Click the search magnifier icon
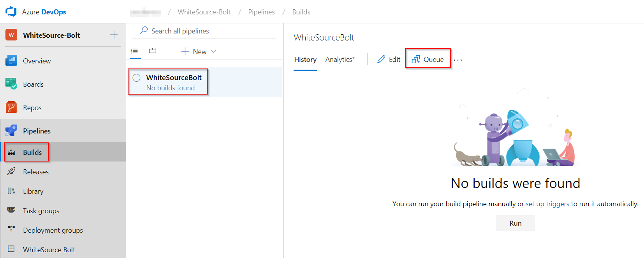 (144, 30)
